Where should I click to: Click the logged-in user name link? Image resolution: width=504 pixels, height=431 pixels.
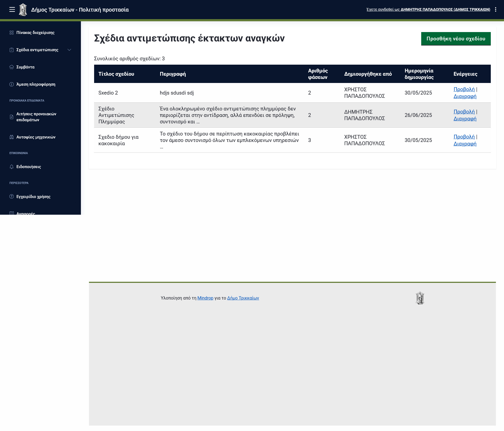point(445,9)
